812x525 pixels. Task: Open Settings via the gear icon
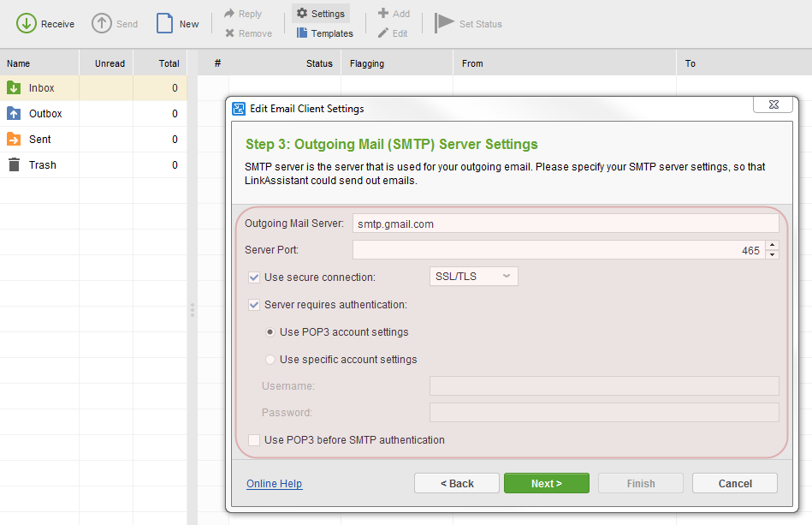[x=302, y=13]
